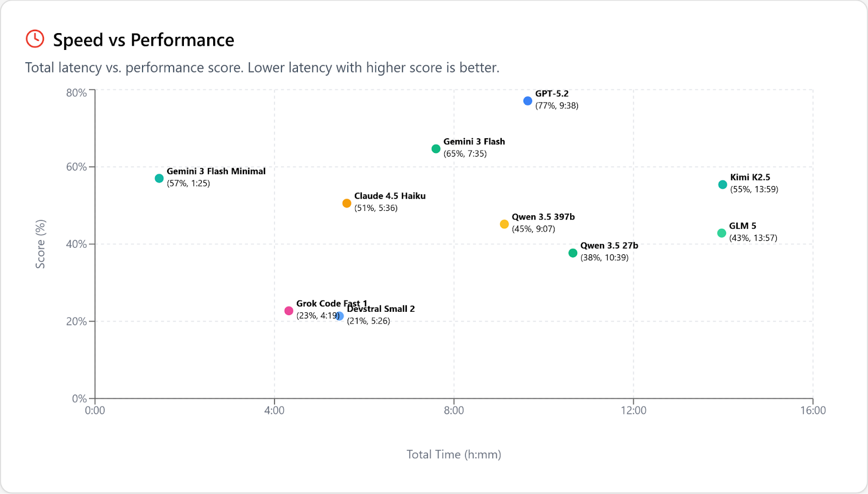Image resolution: width=868 pixels, height=494 pixels.
Task: Click the GLM 5 green dot
Action: point(721,233)
